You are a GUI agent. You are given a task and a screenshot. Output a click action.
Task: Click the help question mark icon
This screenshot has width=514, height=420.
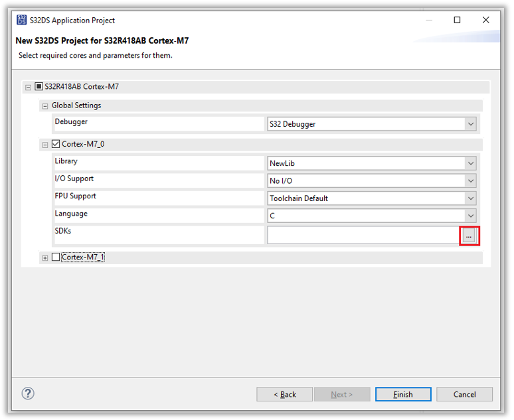28,395
